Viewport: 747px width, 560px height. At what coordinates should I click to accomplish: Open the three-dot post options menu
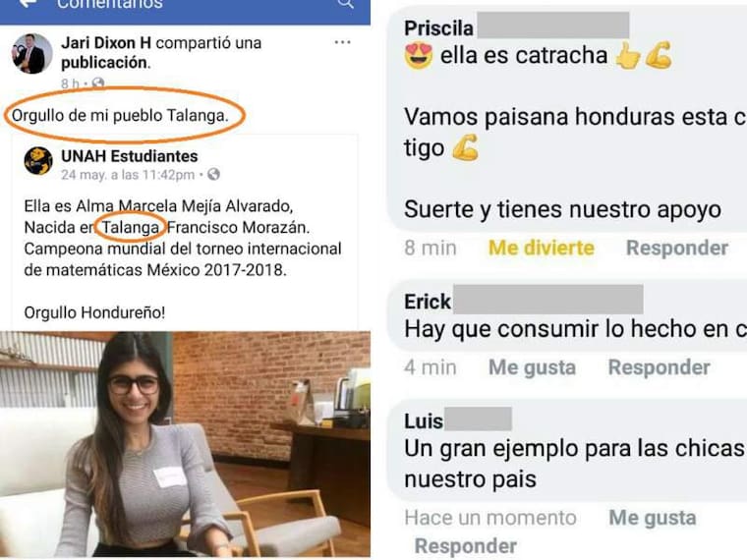pyautogui.click(x=342, y=42)
